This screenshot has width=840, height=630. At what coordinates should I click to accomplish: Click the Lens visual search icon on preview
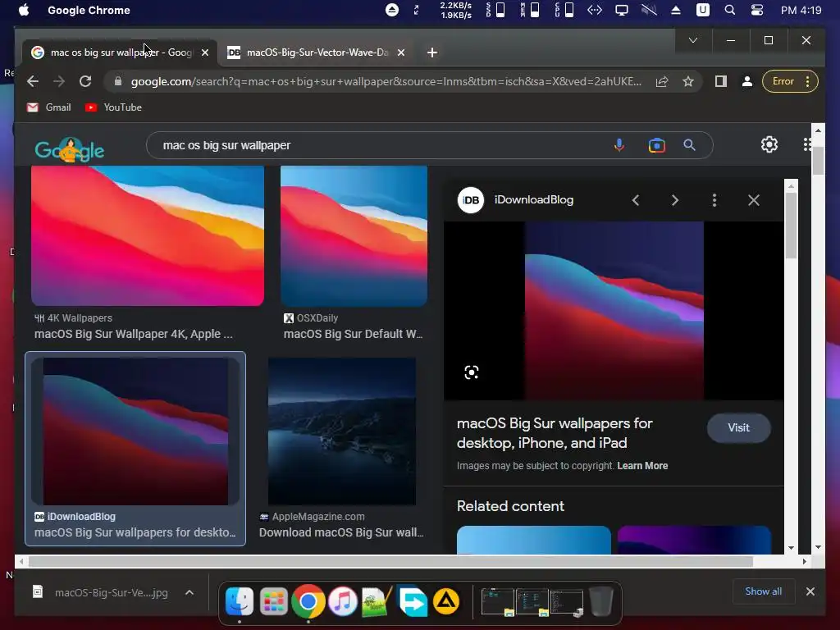(x=472, y=372)
